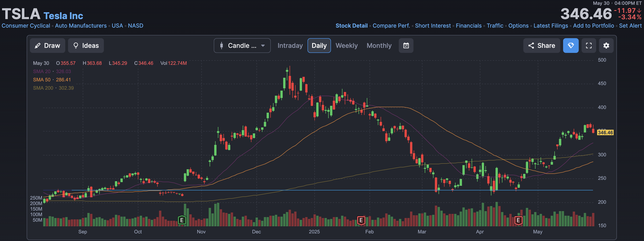Go to Stock Detail
The image size is (644, 241).
coord(351,26)
